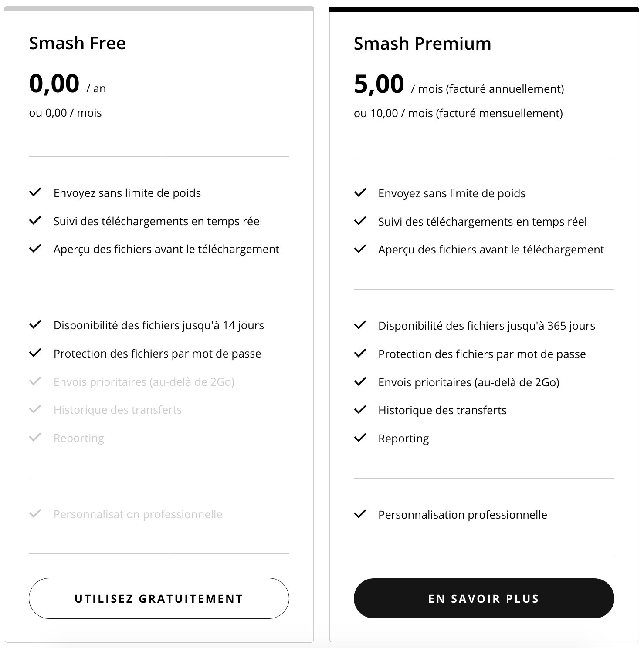Viewport: 644px width, 648px height.
Task: Click checkmark beside Free 'Disponibilité des fichiers 14 jours'
Action: pyautogui.click(x=35, y=325)
